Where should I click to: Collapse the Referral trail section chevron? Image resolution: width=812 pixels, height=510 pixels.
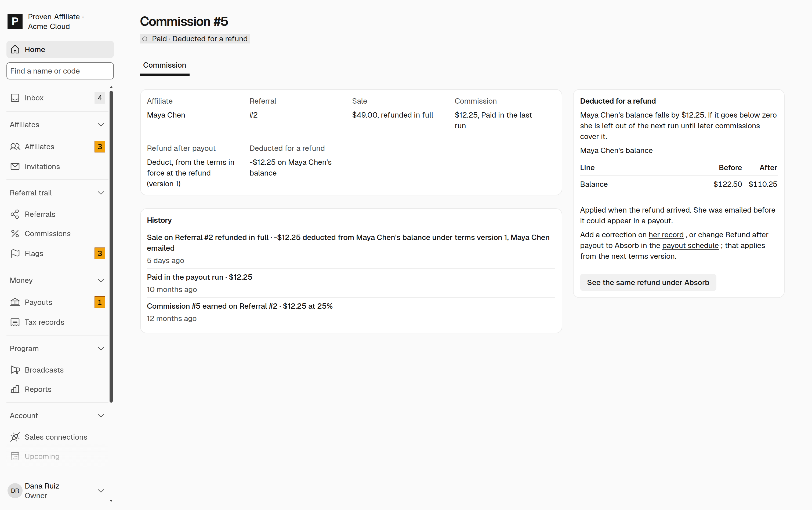101,193
